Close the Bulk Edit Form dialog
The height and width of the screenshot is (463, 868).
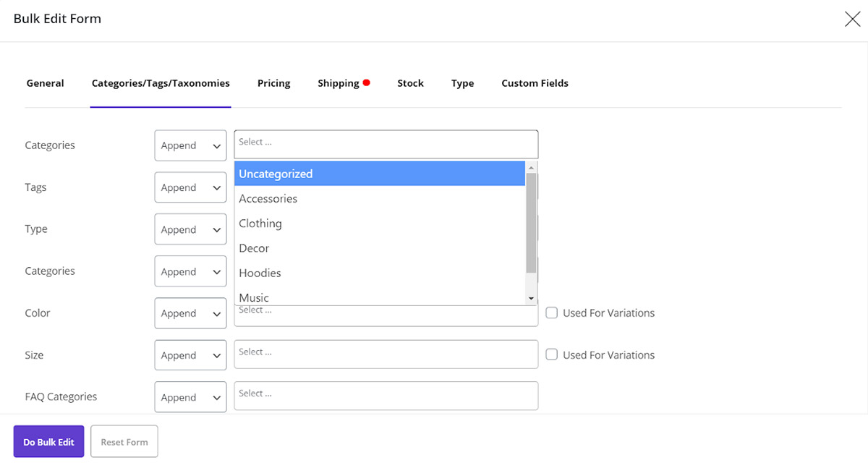point(852,20)
